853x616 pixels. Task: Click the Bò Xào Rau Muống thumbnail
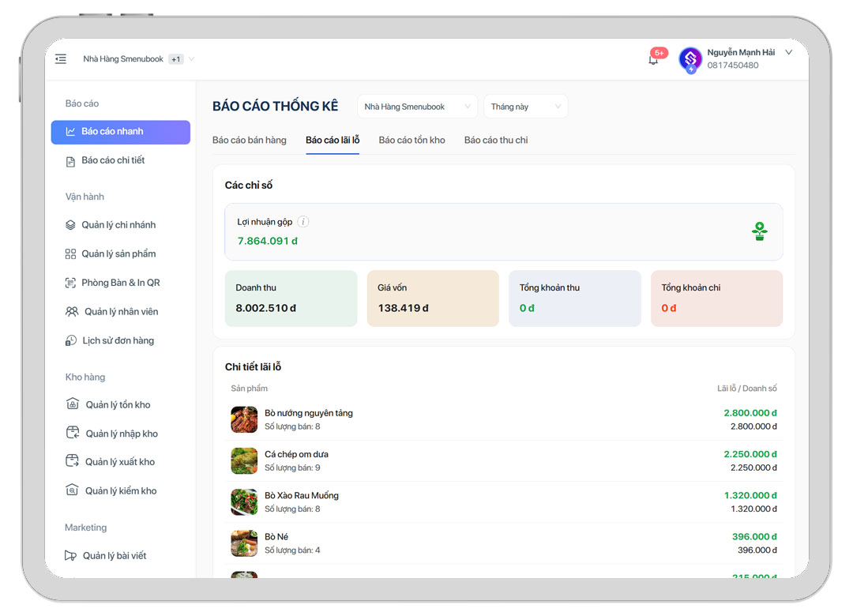244,501
